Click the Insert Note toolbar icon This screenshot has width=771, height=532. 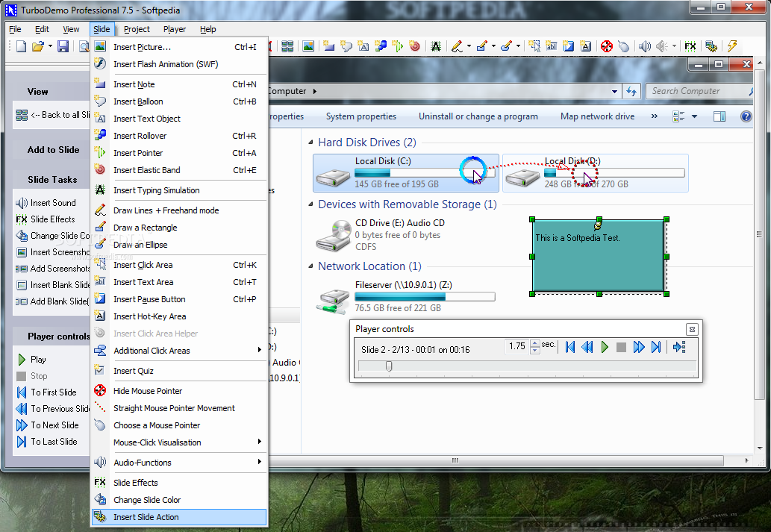click(x=329, y=46)
